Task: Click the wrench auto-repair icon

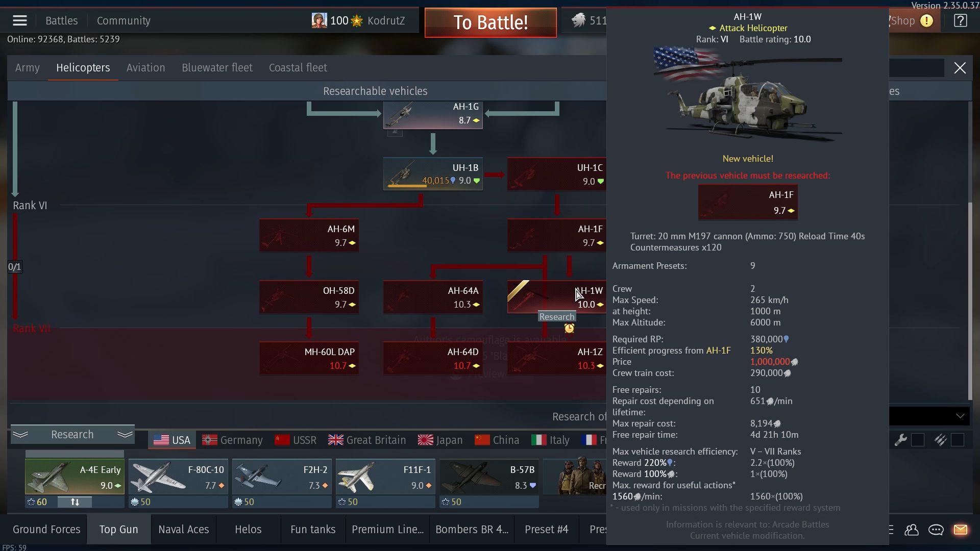Action: (900, 440)
